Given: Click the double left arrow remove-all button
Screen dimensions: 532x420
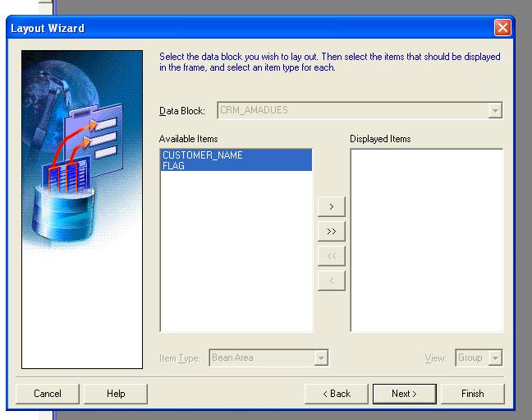Looking at the screenshot, I should pos(331,256).
